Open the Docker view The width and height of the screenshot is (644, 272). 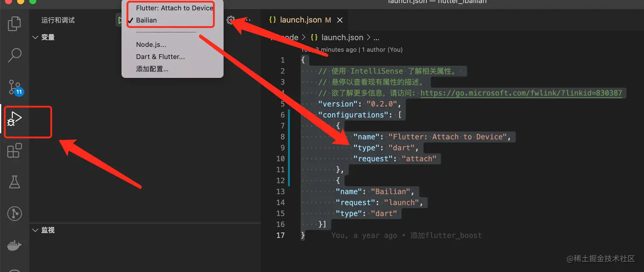pos(14,246)
